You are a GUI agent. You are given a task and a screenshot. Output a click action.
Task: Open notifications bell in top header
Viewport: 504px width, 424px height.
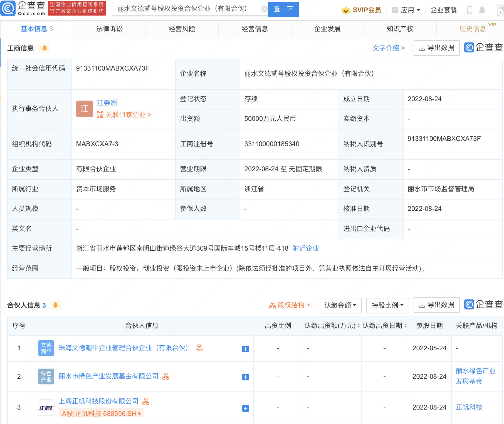[x=482, y=10]
